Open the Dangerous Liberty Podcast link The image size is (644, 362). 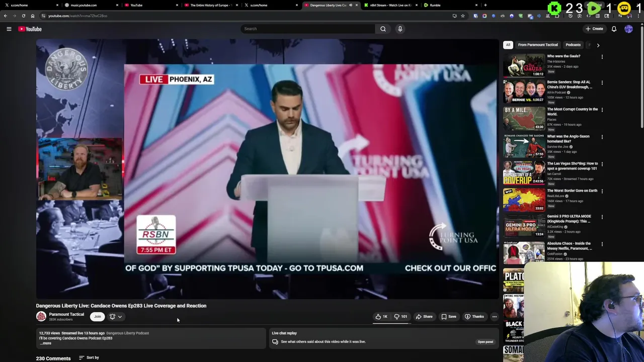(127, 333)
